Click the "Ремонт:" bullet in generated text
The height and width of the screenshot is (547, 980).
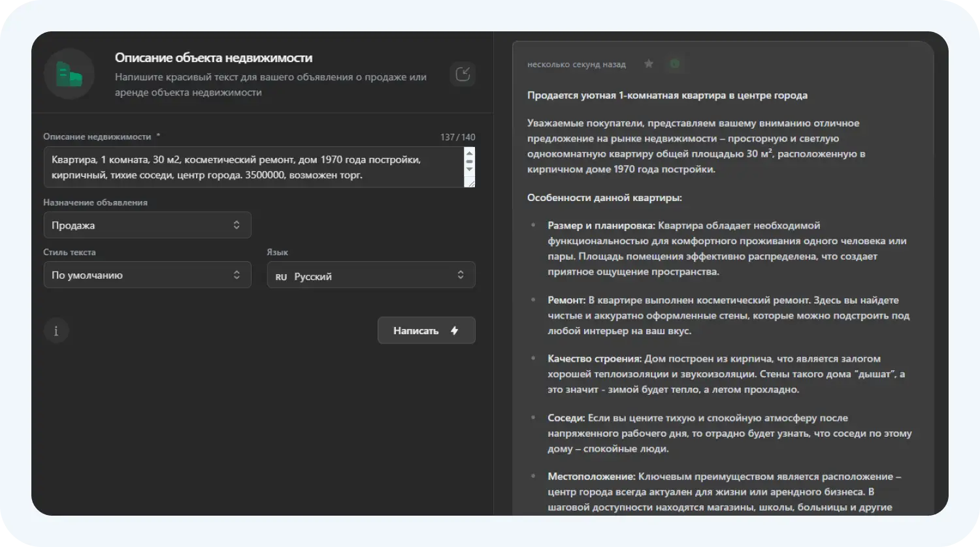tap(567, 300)
